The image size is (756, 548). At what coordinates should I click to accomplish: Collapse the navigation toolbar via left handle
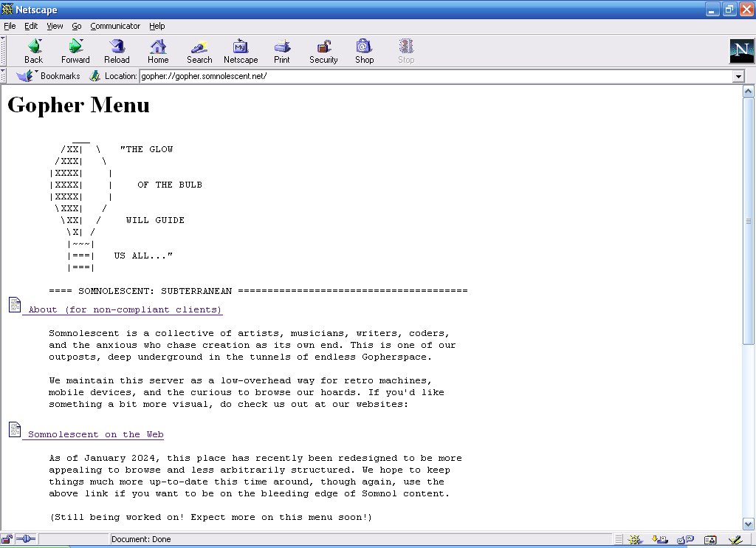(x=3, y=51)
